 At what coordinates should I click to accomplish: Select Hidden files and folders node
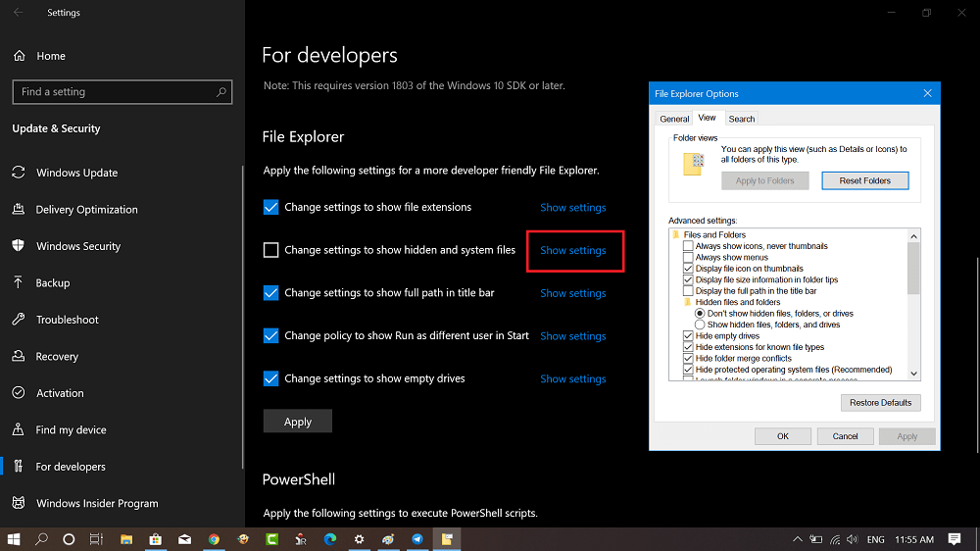pos(738,302)
